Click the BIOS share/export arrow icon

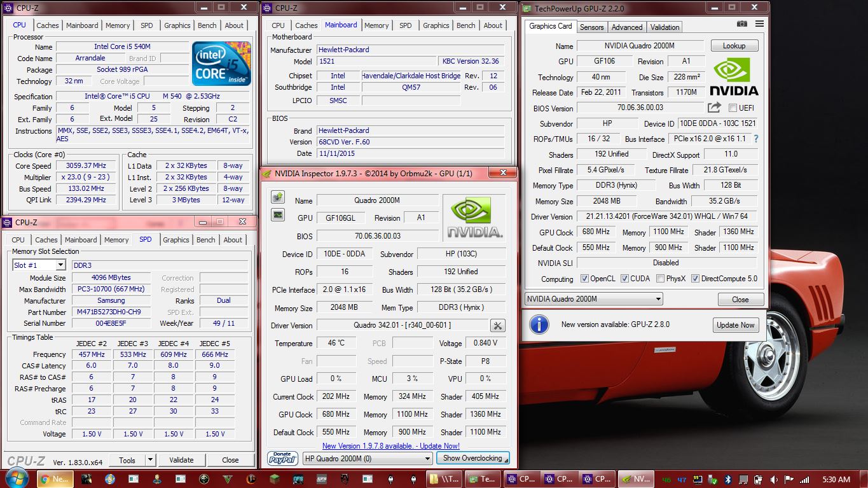[714, 108]
